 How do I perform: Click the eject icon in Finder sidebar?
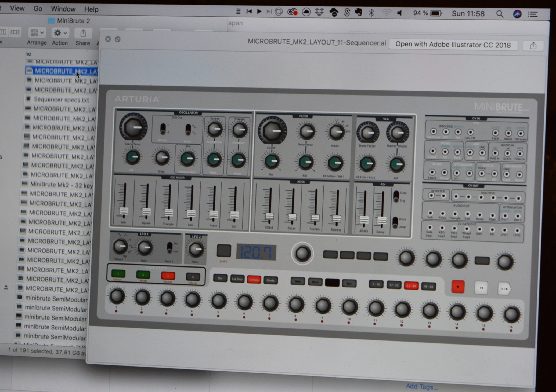(x=6, y=287)
